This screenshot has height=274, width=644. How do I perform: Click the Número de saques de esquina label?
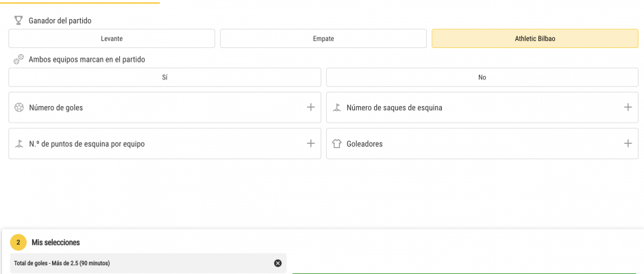pyautogui.click(x=395, y=108)
